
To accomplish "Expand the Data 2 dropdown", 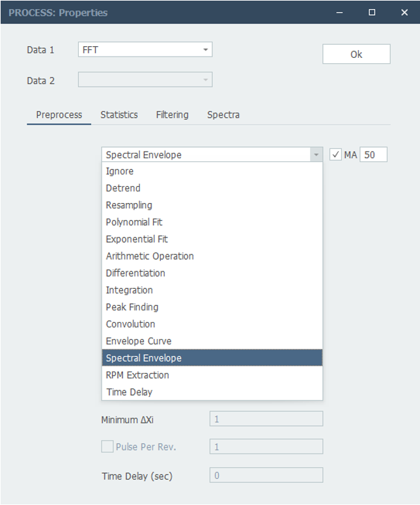I will tap(145, 79).
